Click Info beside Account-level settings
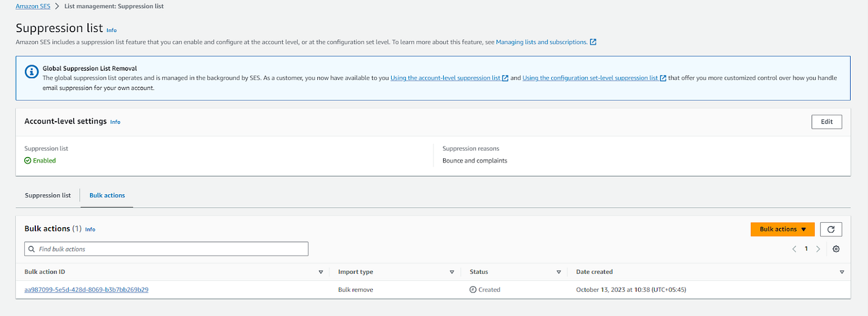 [x=115, y=122]
